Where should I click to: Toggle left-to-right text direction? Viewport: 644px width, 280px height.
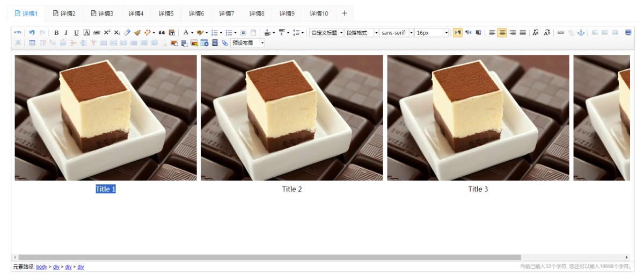(x=458, y=33)
